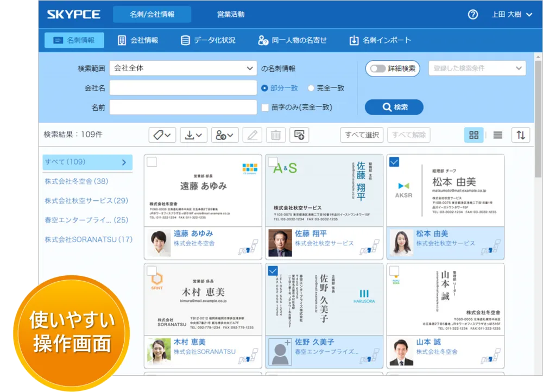The image size is (543, 392).
Task: Switch to 名刺/会社情報 top tab
Action: point(152,15)
